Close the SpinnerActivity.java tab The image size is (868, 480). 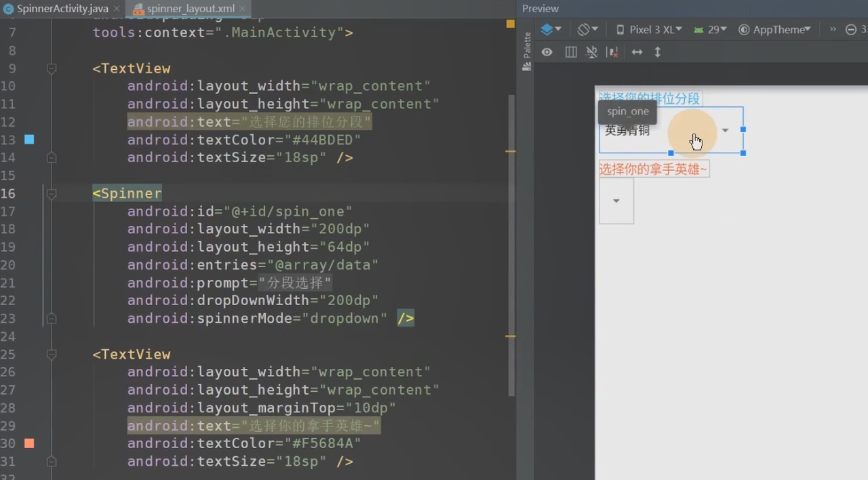click(x=115, y=9)
